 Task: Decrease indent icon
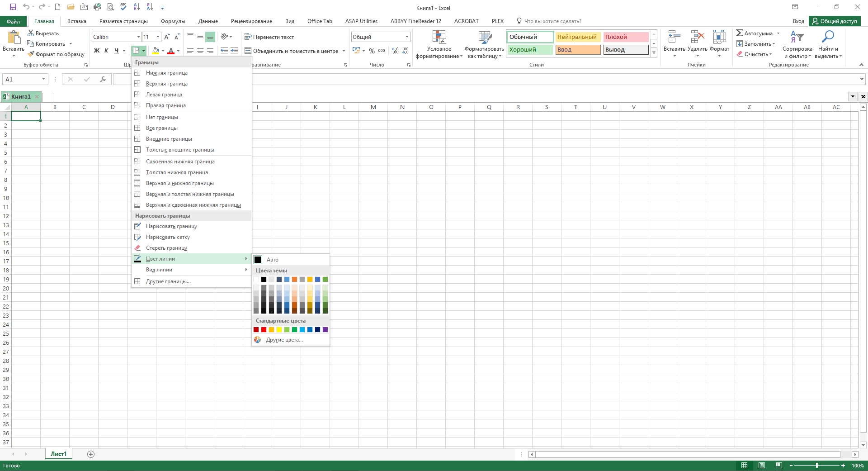tap(224, 51)
